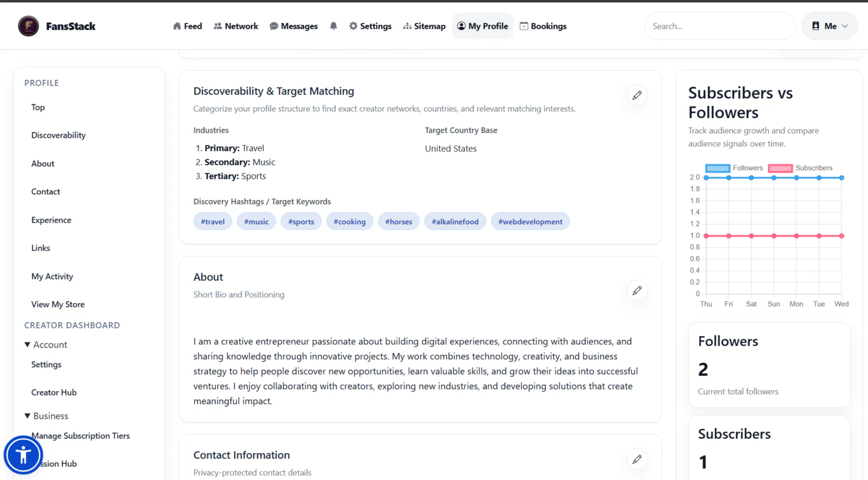Open Manage Subscription Tiers
Image resolution: width=868 pixels, height=480 pixels.
coord(81,436)
